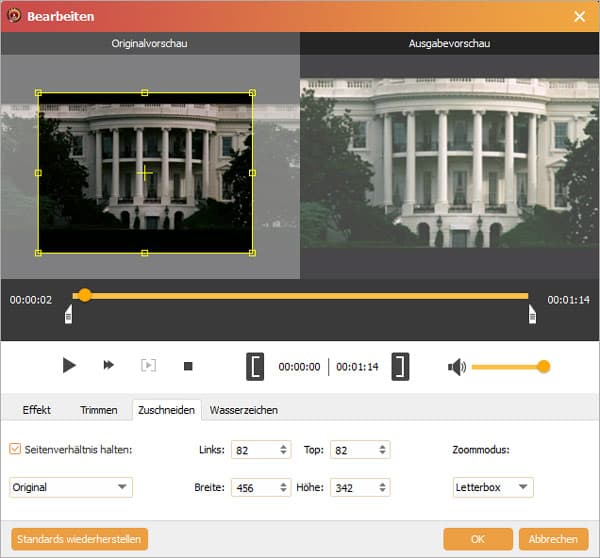Confirm edits with OK button
This screenshot has height=558, width=600.
point(478,539)
